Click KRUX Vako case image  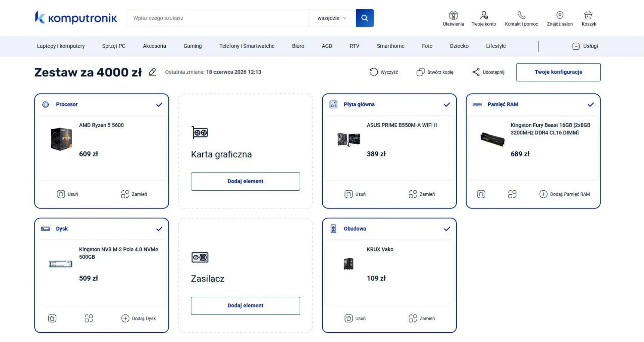click(x=348, y=264)
